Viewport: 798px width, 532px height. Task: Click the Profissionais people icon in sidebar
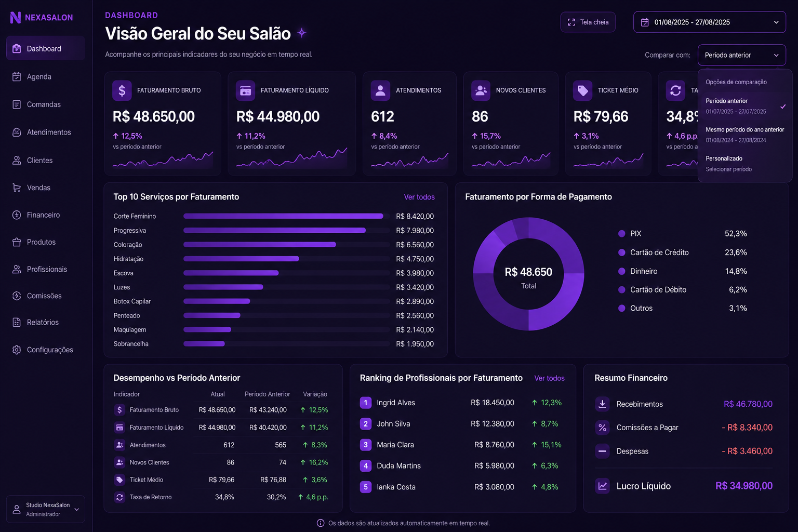(17, 269)
